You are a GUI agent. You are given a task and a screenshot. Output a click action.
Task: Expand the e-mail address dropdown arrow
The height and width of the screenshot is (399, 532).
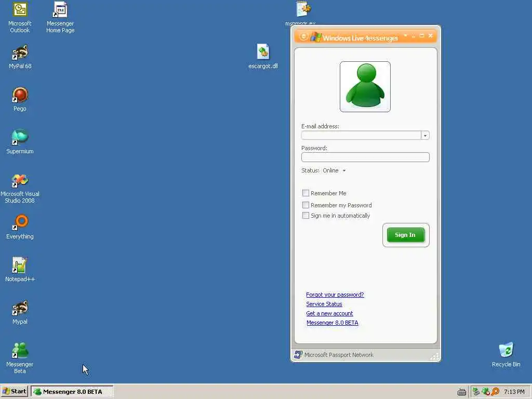click(425, 136)
